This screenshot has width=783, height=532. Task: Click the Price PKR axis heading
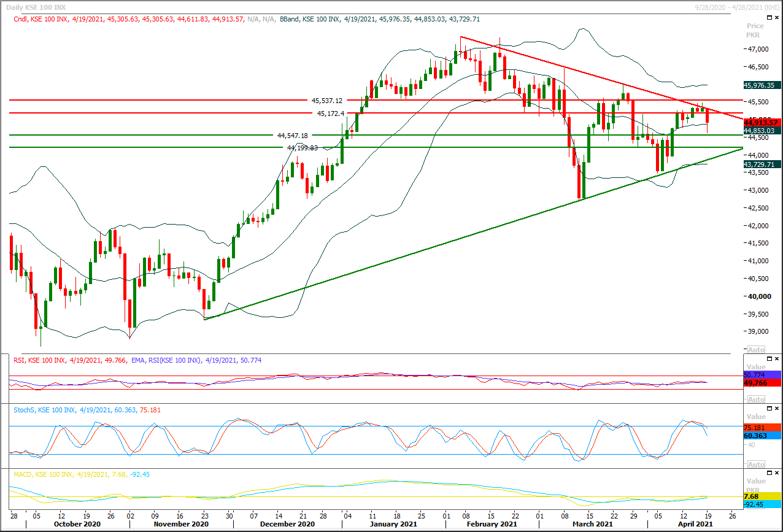(x=755, y=31)
